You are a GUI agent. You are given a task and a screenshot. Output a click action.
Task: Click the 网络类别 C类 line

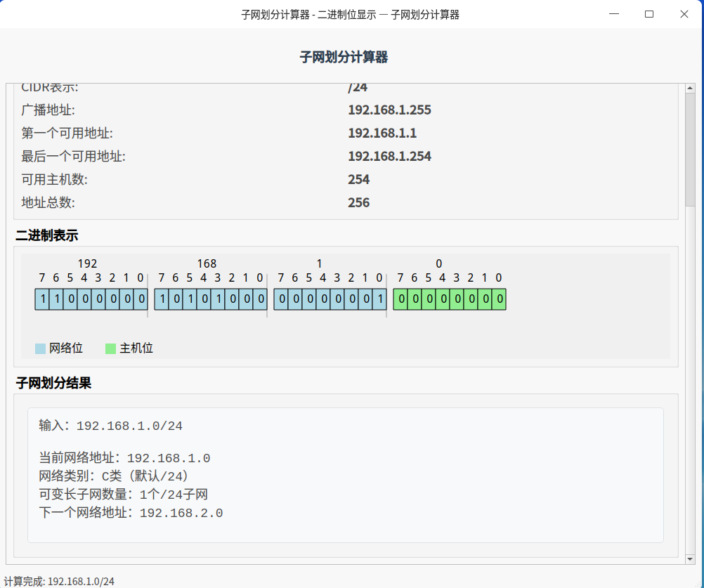114,476
